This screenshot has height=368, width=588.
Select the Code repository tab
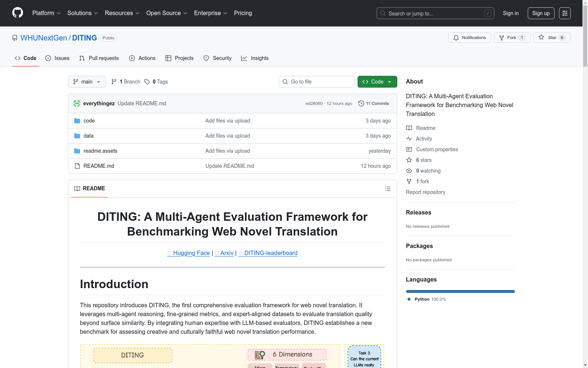click(26, 58)
